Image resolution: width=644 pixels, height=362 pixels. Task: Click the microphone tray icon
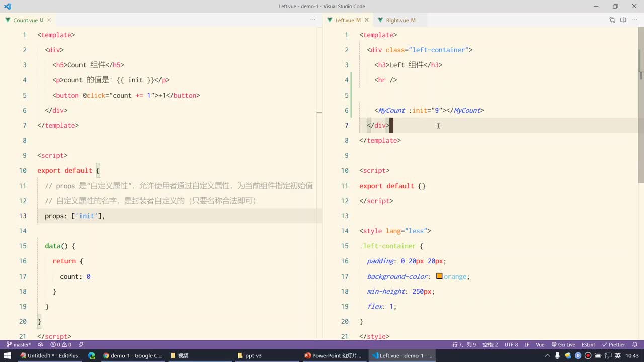pyautogui.click(x=558, y=355)
